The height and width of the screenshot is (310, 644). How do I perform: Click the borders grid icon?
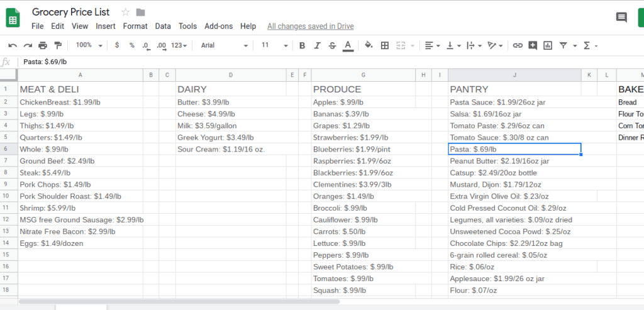click(385, 45)
